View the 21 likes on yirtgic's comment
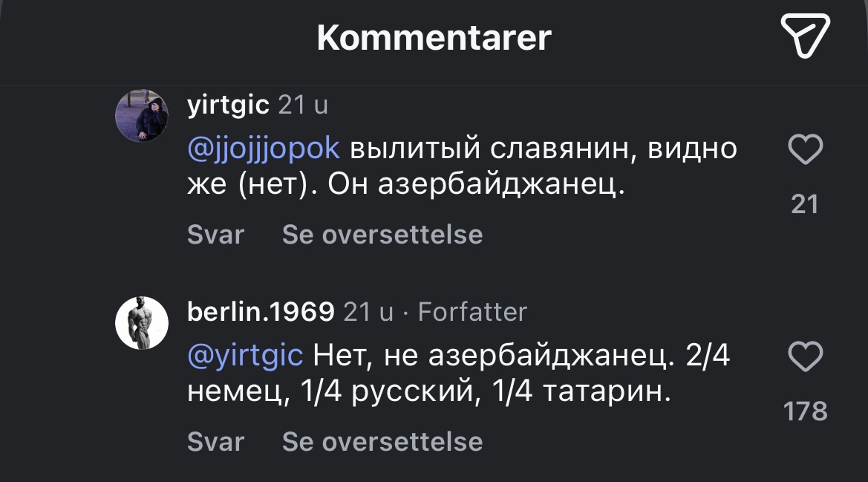The width and height of the screenshot is (868, 482). point(805,203)
